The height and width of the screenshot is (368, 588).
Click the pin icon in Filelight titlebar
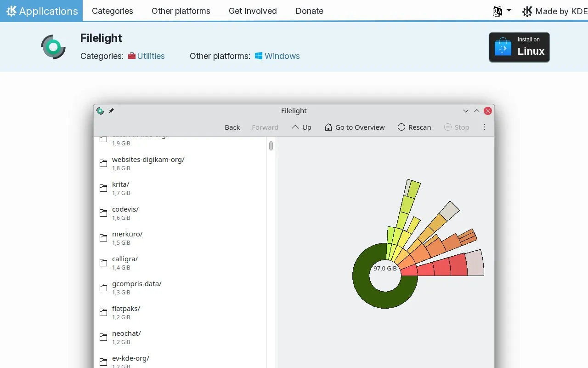pos(111,111)
